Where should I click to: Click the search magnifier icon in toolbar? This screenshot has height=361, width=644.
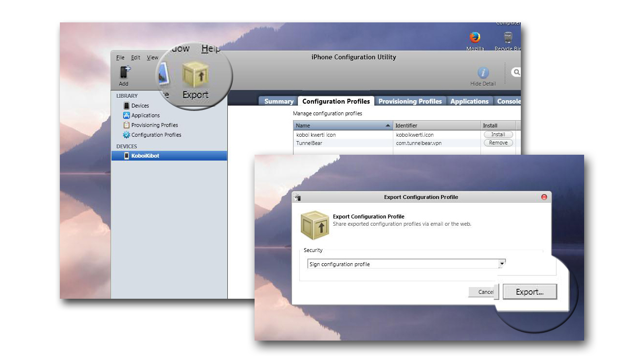pyautogui.click(x=516, y=72)
